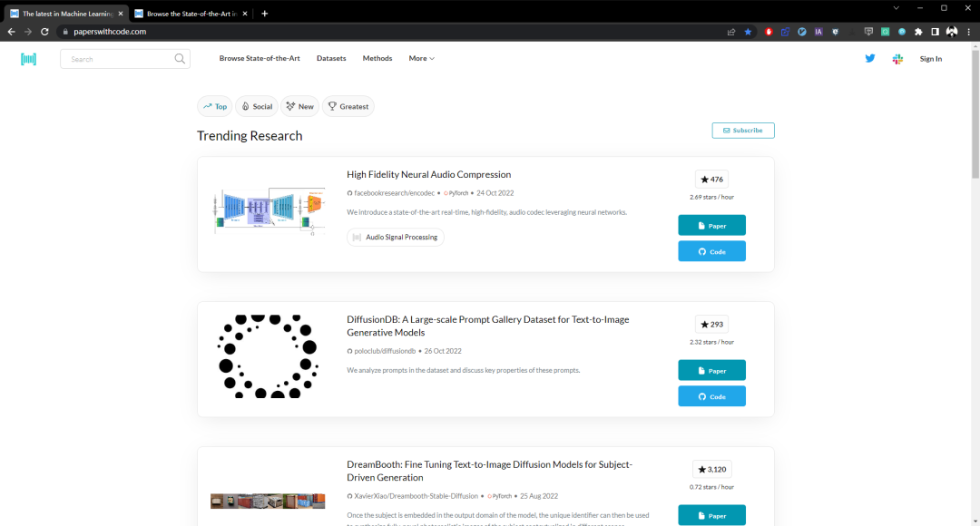Select the Social filter
Image resolution: width=980 pixels, height=526 pixels.
[257, 106]
